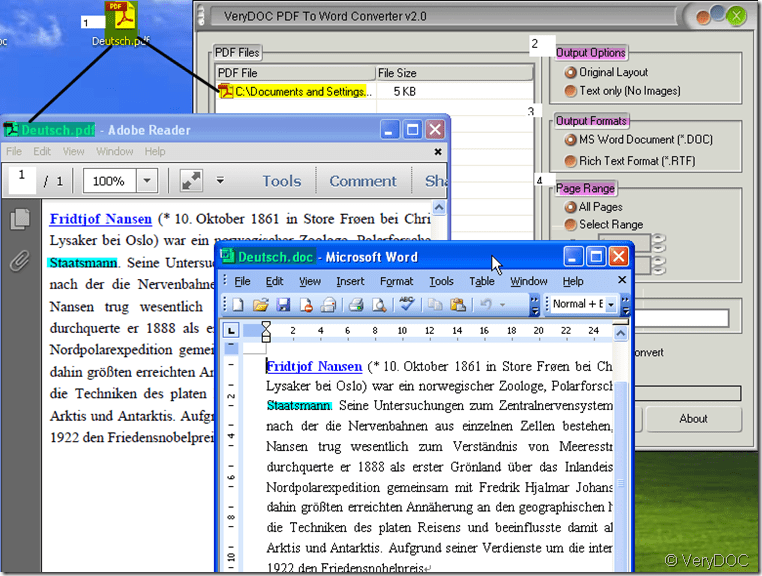Choose MS Word Document (*.DOC) format
Image resolution: width=762 pixels, height=576 pixels.
[570, 140]
